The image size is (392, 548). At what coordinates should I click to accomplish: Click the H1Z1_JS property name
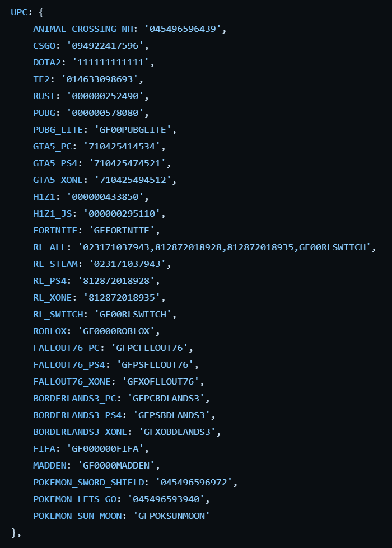(53, 213)
